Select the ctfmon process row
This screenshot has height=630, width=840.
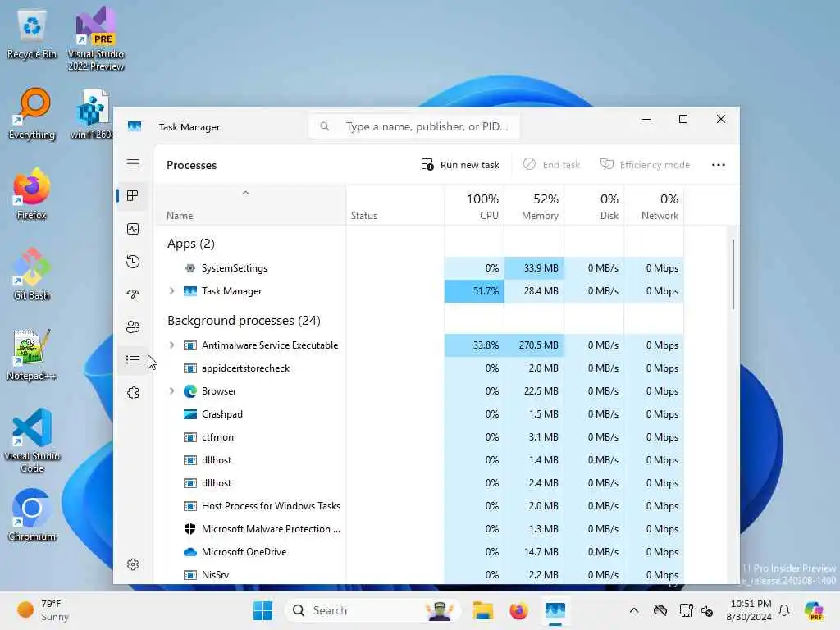click(419, 437)
